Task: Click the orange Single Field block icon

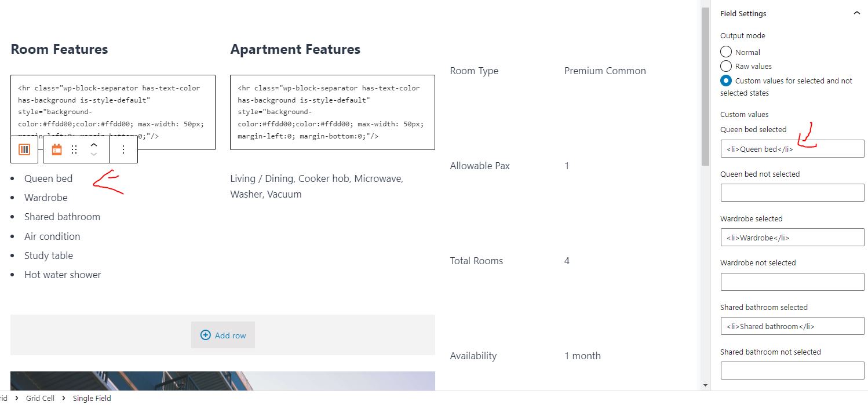Action: (x=57, y=149)
